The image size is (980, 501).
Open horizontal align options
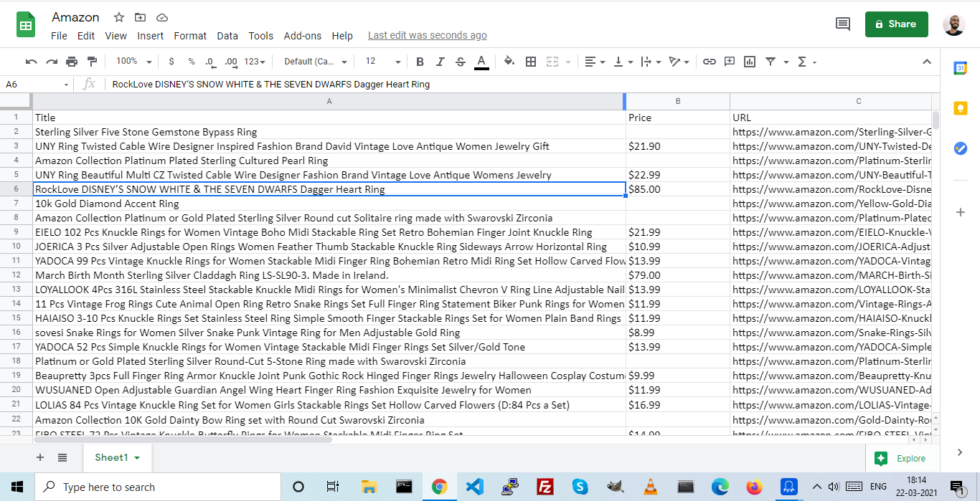tap(594, 62)
